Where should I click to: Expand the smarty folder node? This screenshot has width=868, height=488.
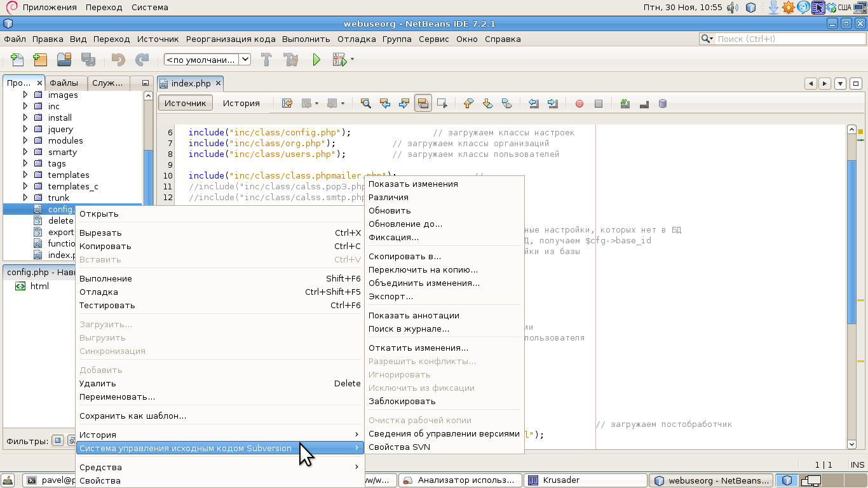point(25,152)
